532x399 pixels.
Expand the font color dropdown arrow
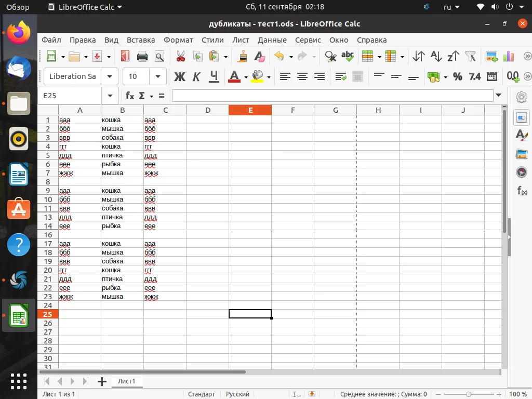click(x=246, y=76)
